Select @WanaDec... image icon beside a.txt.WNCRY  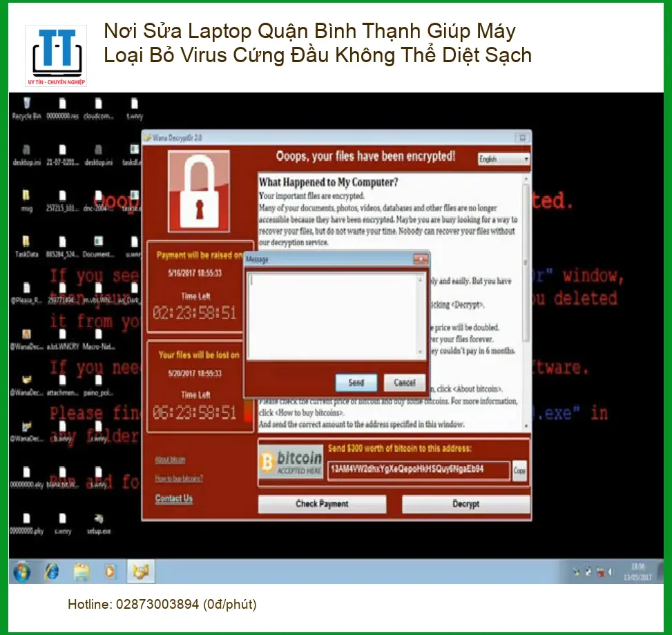pyautogui.click(x=26, y=339)
